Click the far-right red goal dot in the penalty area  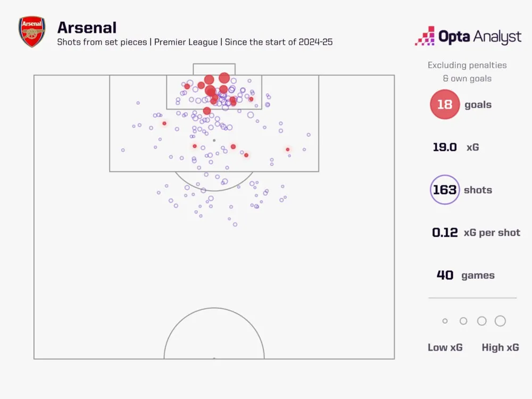[288, 149]
